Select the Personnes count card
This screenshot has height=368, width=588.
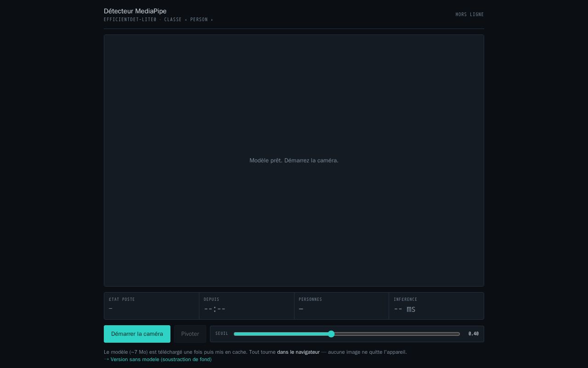[x=341, y=306]
